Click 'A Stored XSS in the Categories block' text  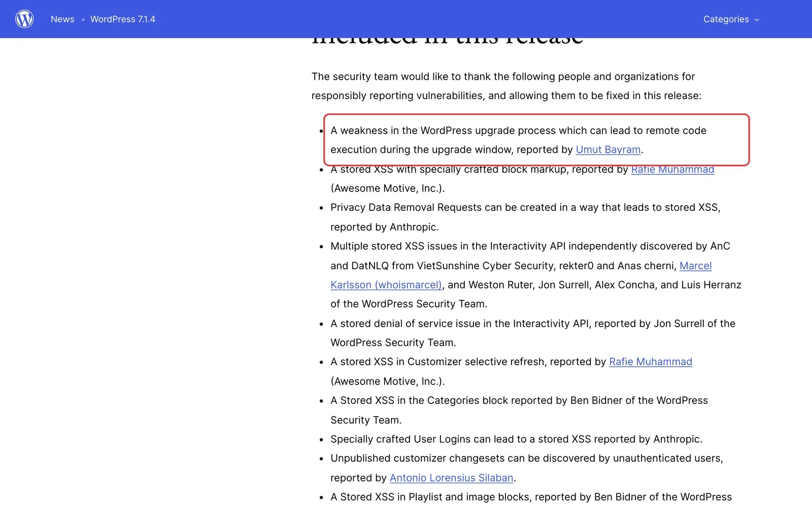click(419, 400)
